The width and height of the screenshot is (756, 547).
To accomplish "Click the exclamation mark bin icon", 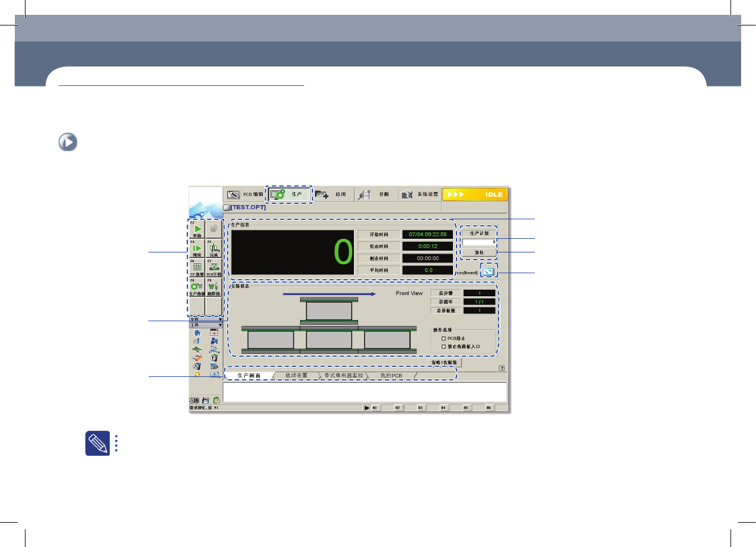I will [214, 358].
